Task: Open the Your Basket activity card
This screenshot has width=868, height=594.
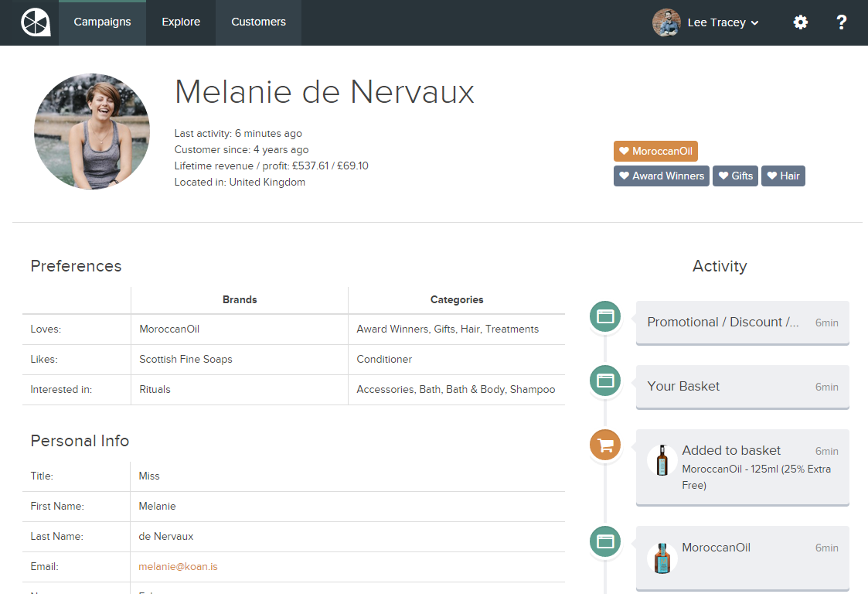Action: pos(742,387)
